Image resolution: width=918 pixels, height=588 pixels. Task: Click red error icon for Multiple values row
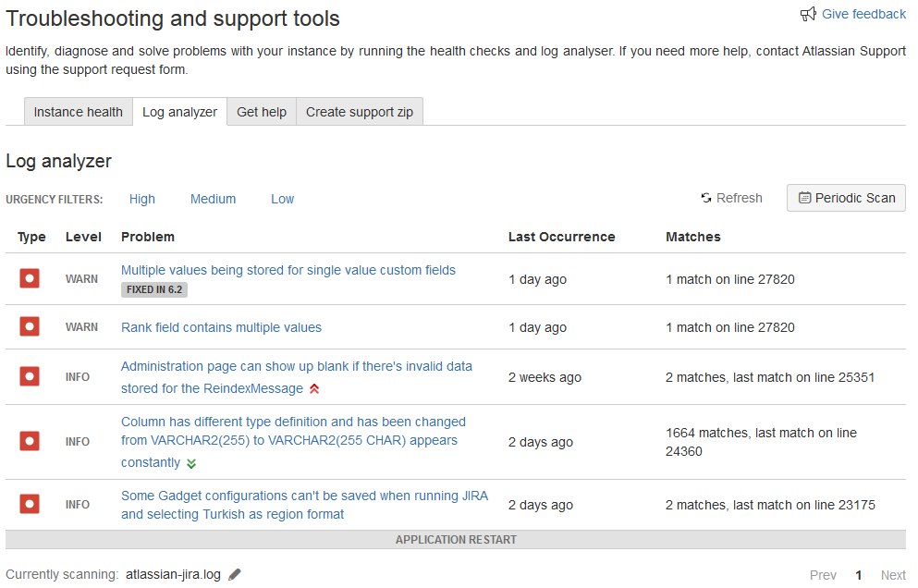(x=30, y=278)
